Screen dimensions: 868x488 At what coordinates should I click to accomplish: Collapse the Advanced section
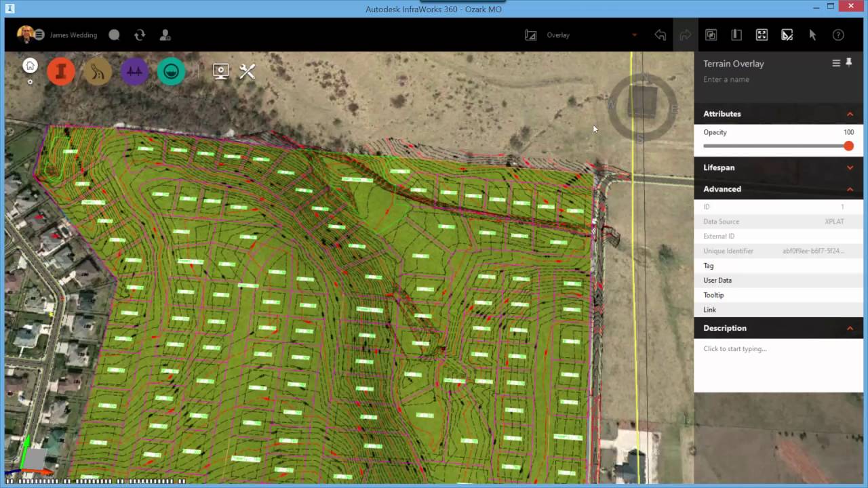[850, 189]
